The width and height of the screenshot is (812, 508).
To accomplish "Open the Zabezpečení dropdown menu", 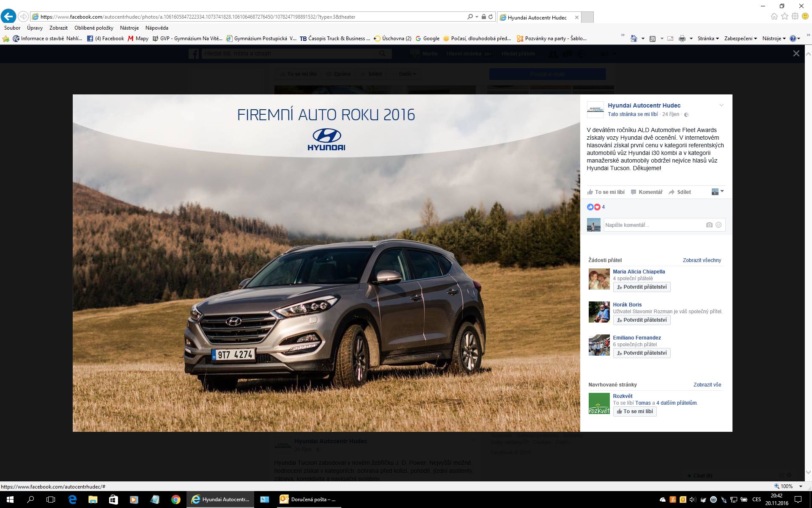I will pos(741,39).
